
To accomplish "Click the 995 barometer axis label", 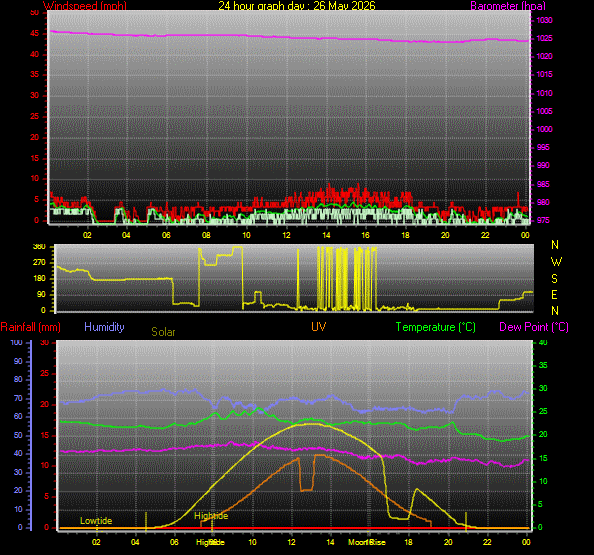I will [543, 147].
